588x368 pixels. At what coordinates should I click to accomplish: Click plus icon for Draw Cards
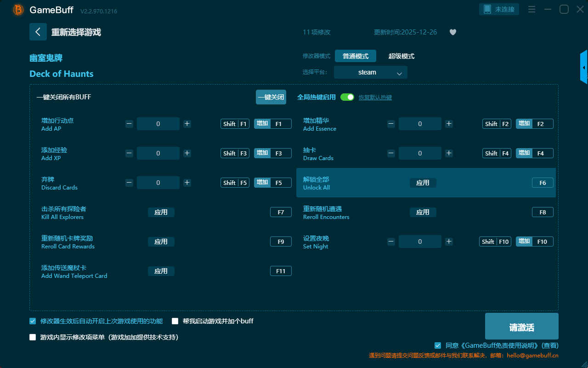(449, 153)
